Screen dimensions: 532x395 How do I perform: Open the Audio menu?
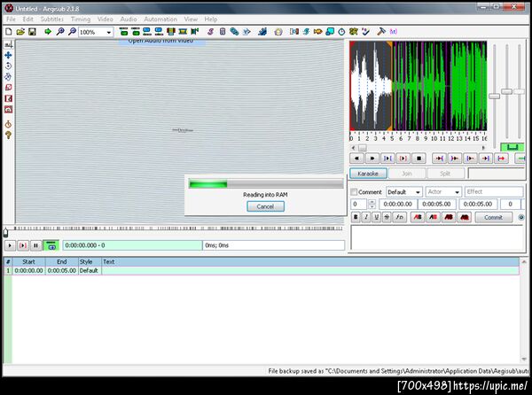click(129, 19)
